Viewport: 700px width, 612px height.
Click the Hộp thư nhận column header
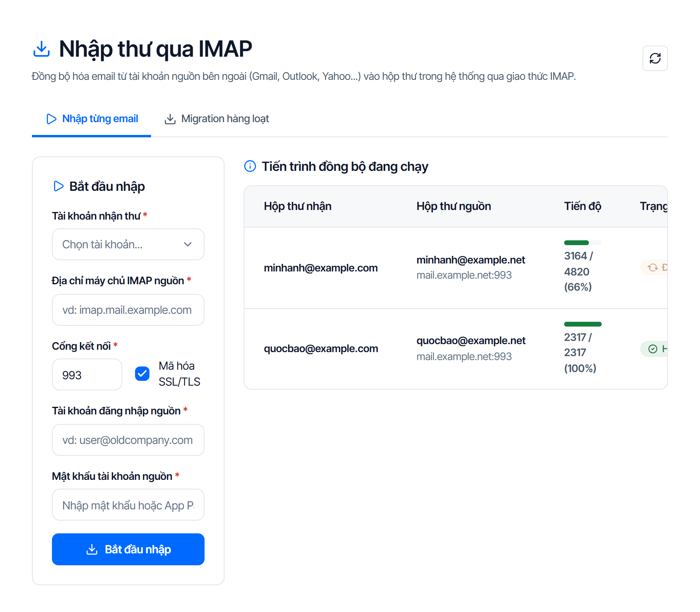click(298, 206)
